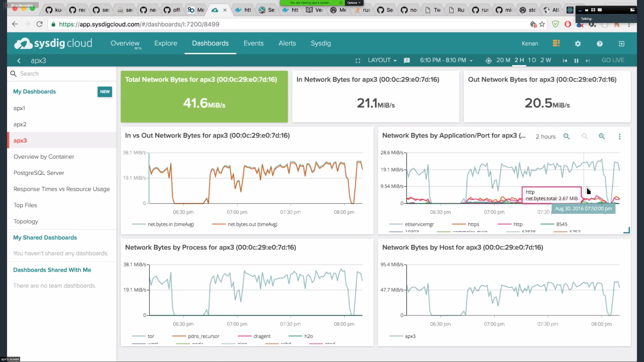Switch to the Events tab
The height and width of the screenshot is (362, 644).
point(253,43)
